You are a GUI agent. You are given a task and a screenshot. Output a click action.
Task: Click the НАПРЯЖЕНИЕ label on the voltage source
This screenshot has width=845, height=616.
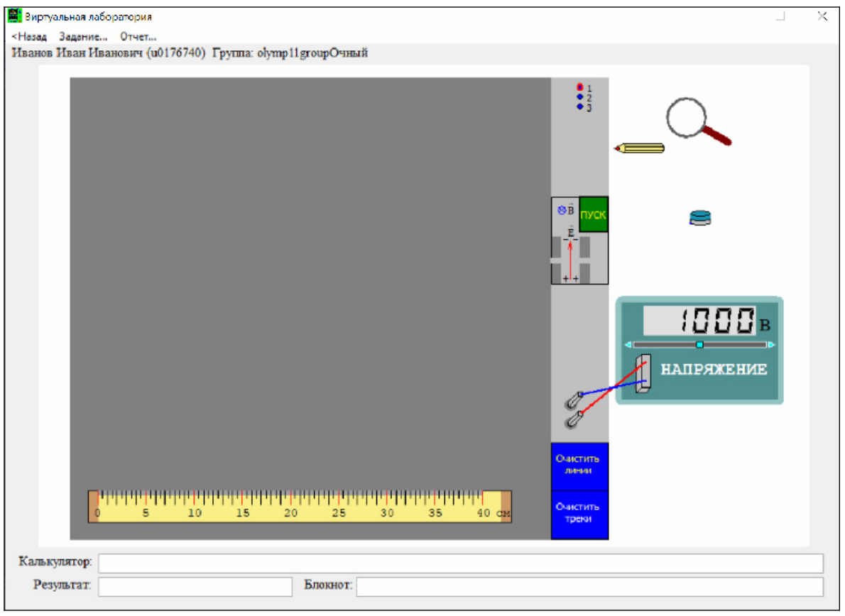tap(714, 369)
